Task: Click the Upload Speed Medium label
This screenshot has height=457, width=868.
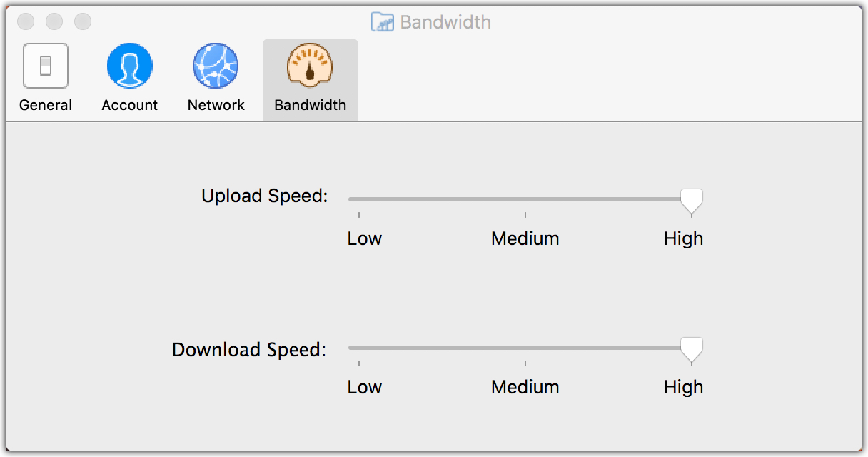Action: click(x=525, y=238)
